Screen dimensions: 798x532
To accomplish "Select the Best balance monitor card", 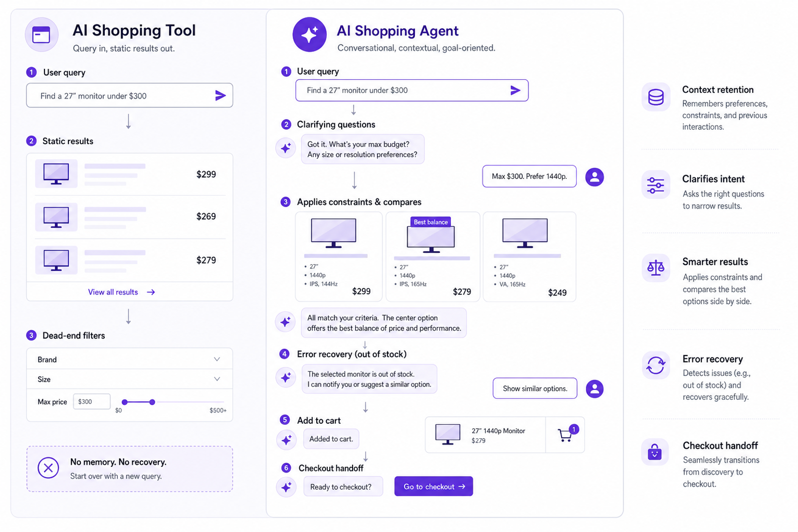I will [x=433, y=257].
